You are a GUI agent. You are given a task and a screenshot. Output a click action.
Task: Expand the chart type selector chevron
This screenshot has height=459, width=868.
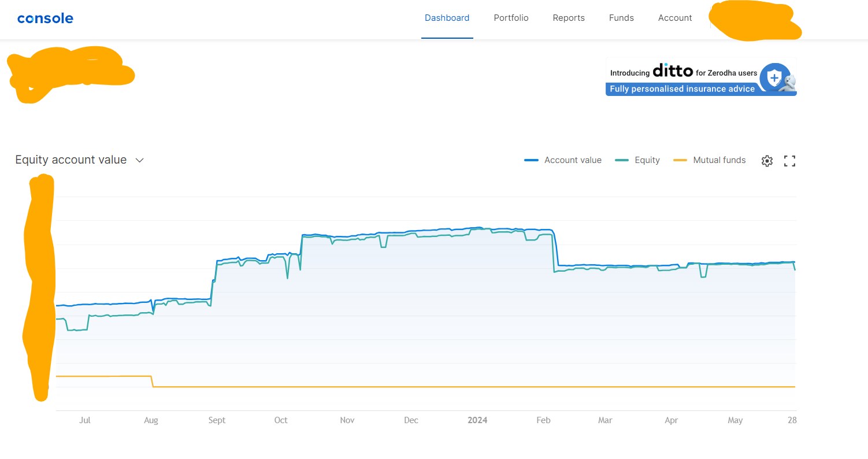pyautogui.click(x=139, y=160)
